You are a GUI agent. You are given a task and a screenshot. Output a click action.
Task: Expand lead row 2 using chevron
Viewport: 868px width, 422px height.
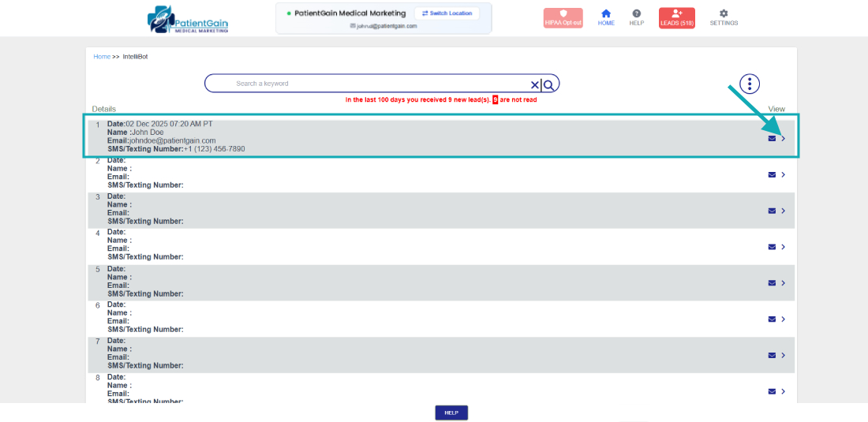783,175
